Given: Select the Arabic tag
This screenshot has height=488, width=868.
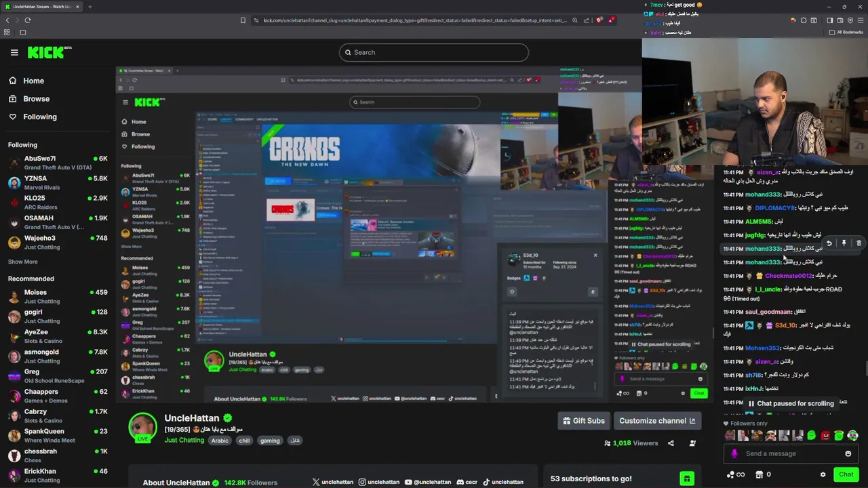Looking at the screenshot, I should coord(220,441).
